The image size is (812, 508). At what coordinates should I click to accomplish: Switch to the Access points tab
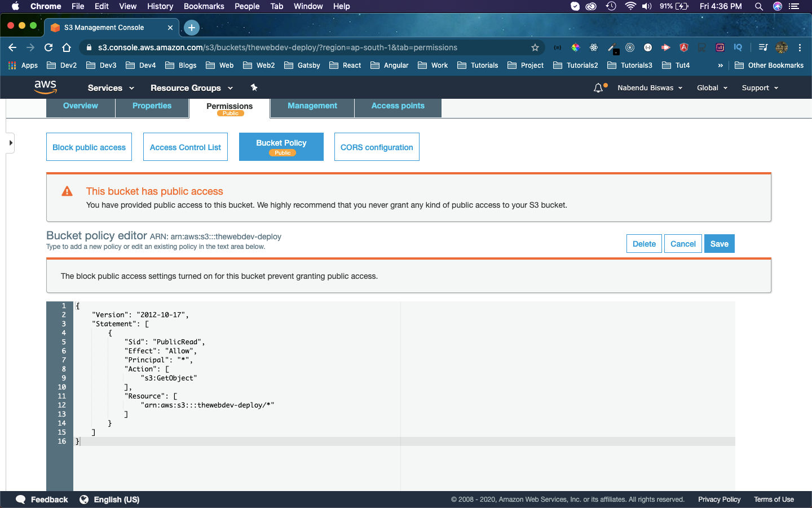(x=398, y=107)
